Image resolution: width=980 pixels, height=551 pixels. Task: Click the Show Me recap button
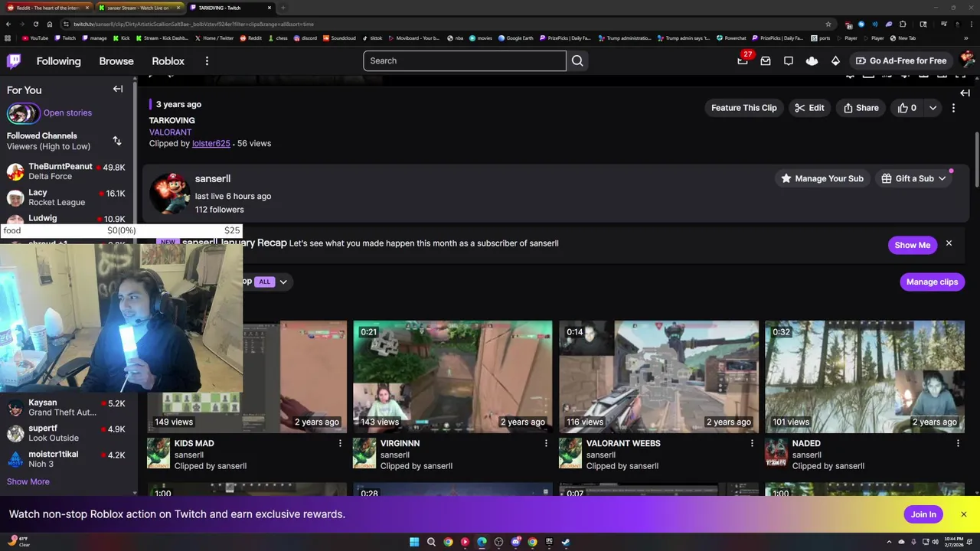click(x=913, y=245)
